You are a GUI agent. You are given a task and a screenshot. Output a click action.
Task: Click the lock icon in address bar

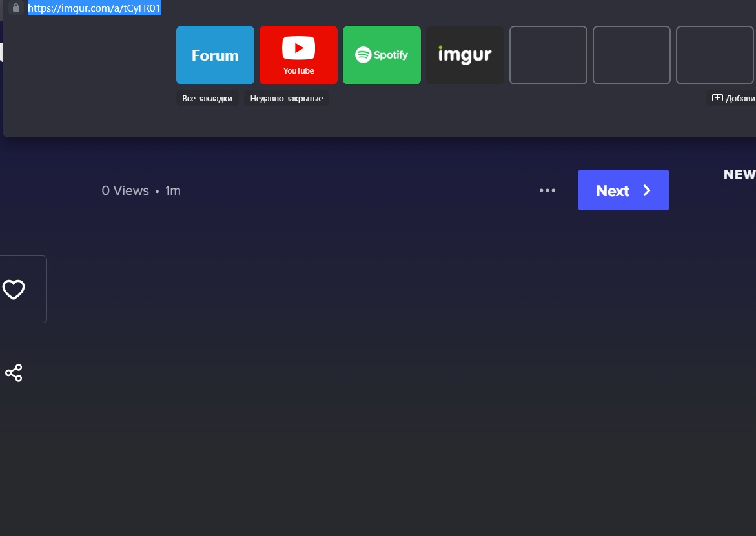click(16, 8)
